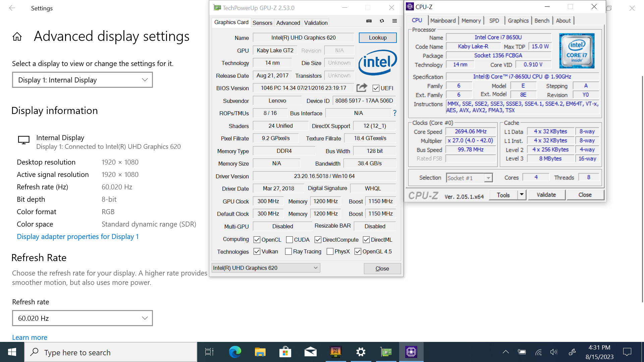Click the BIOS export share icon
Viewport: 644px width, 362px height.
pos(362,88)
